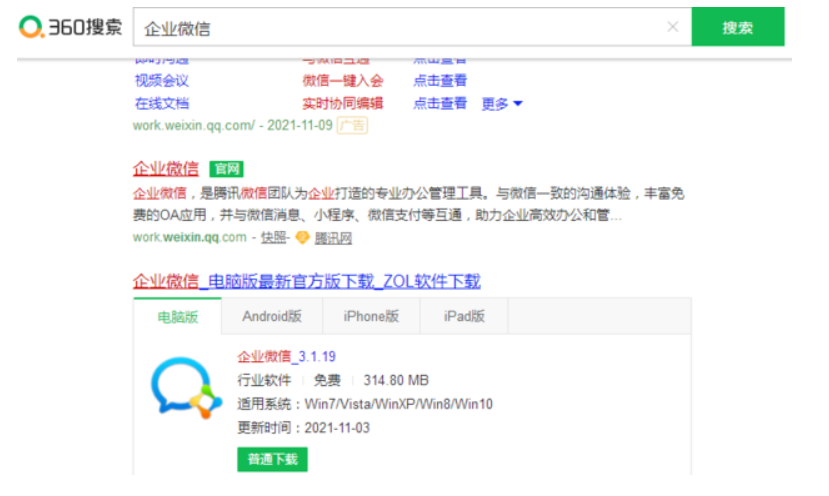
Task: Click the 微信一键入会 link
Action: [x=343, y=80]
